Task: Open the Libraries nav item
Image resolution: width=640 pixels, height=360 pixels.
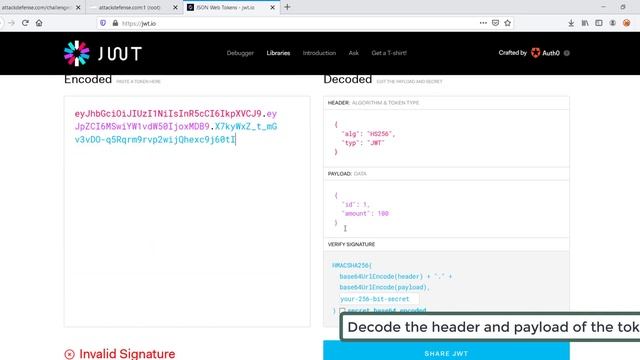Action: point(278,53)
